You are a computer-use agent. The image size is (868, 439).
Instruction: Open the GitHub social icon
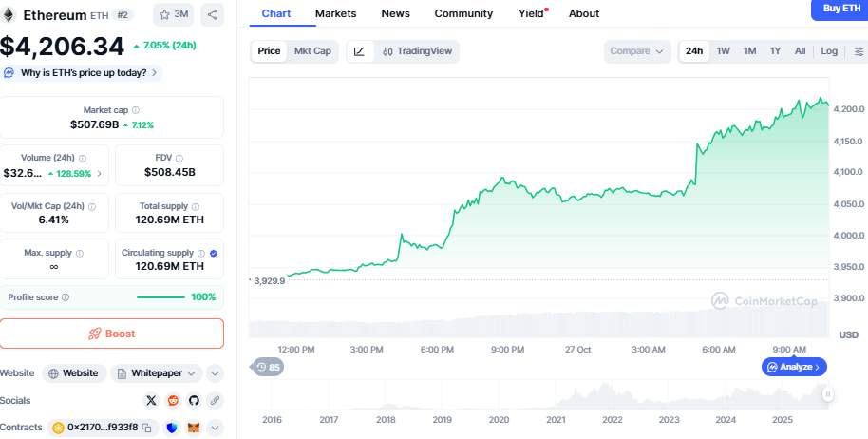coord(194,401)
